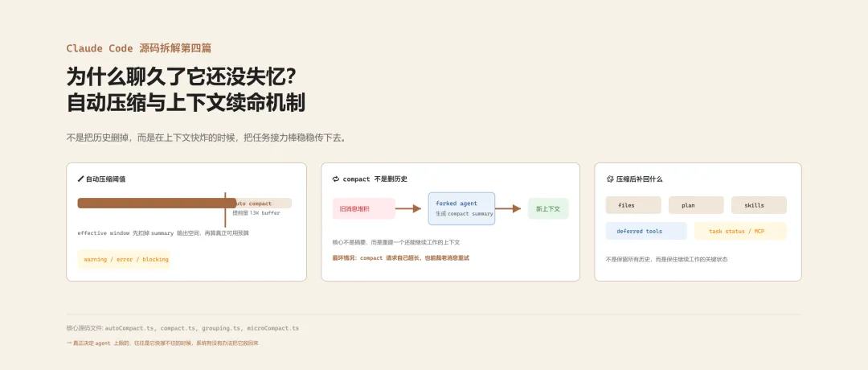Click the 'effective window' explanation text
The width and height of the screenshot is (868, 370).
click(x=163, y=233)
